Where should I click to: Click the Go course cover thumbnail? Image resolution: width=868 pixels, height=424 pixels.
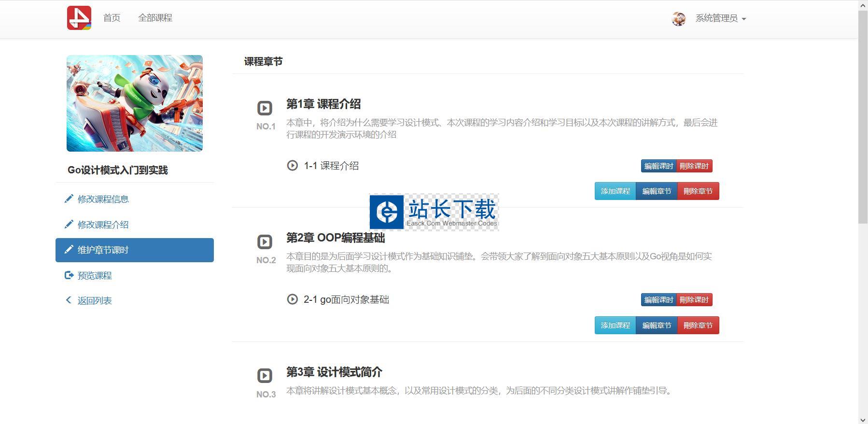pyautogui.click(x=135, y=103)
